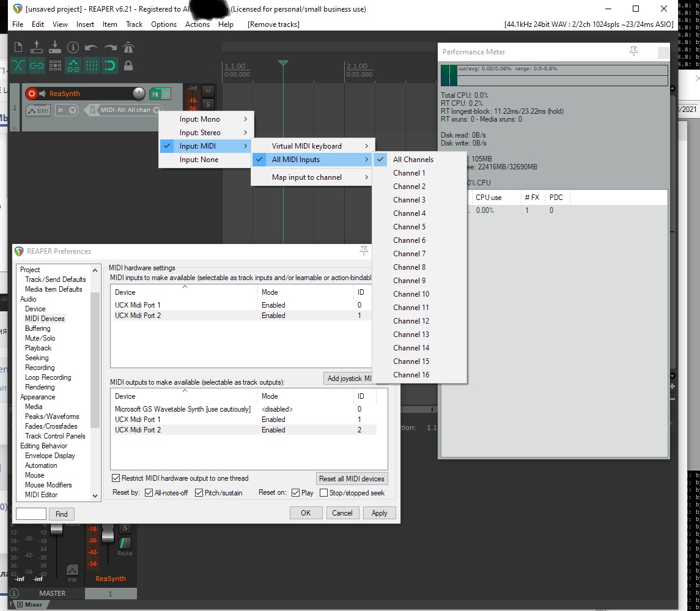Viewport: 700px width, 611px height.
Task: Click Reset all MIDI devices button
Action: click(352, 478)
